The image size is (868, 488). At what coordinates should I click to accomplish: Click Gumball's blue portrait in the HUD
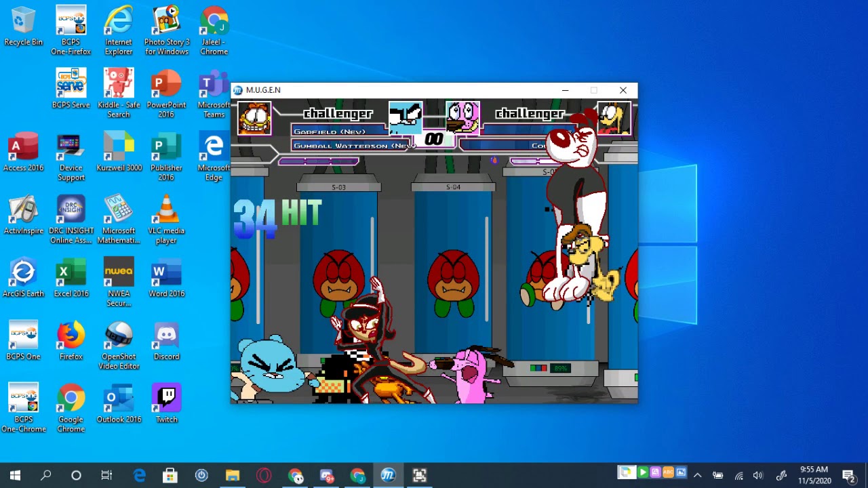point(406,118)
